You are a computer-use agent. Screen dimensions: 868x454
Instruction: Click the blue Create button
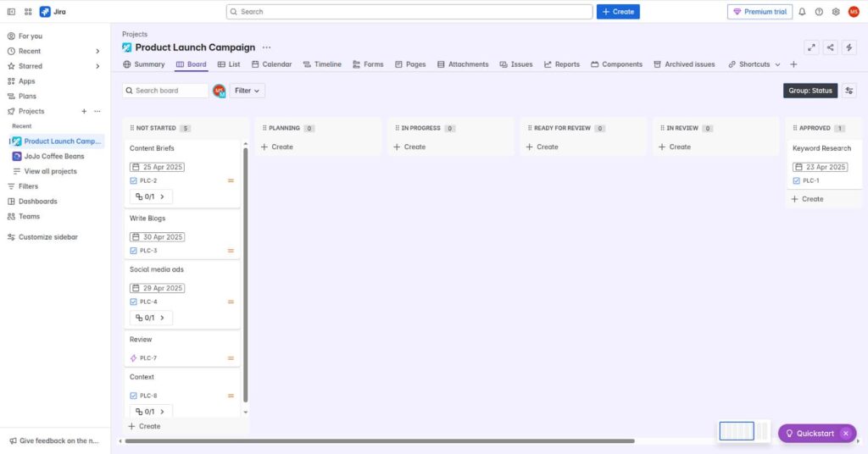[x=618, y=12]
